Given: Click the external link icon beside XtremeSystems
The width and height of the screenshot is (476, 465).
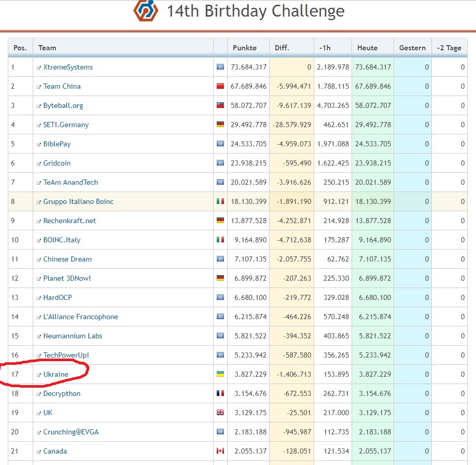Looking at the screenshot, I should 38,68.
